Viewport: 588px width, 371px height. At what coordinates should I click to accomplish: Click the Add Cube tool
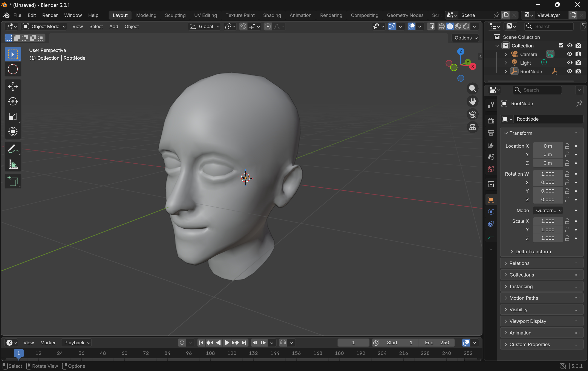(13, 181)
